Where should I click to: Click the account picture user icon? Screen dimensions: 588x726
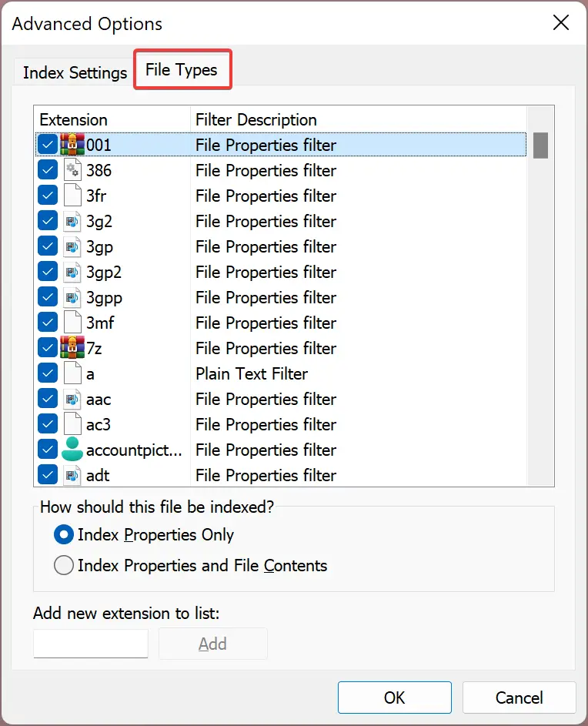pos(72,449)
